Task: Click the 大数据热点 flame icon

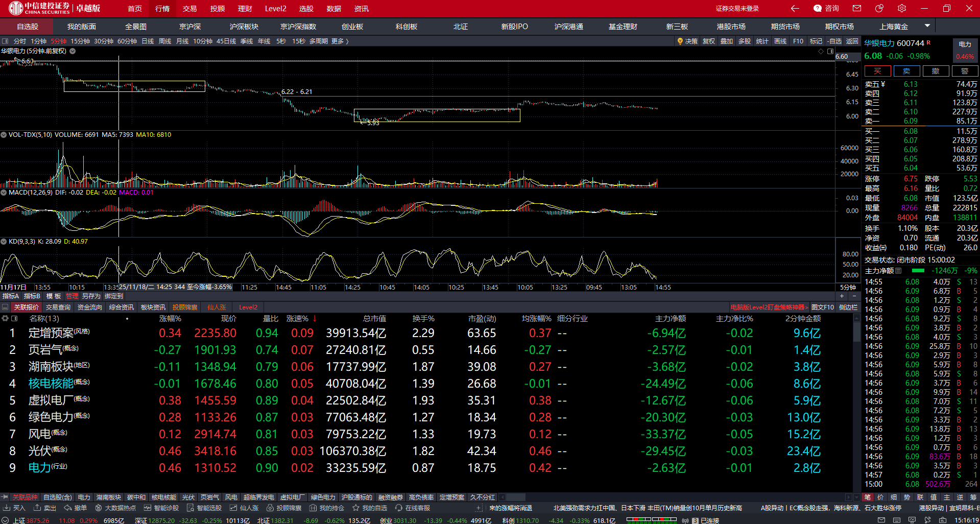Action: 99,508
